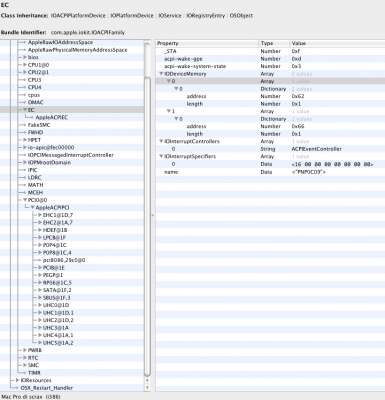Select the name property row
The width and height of the screenshot is (385, 400).
click(270, 172)
